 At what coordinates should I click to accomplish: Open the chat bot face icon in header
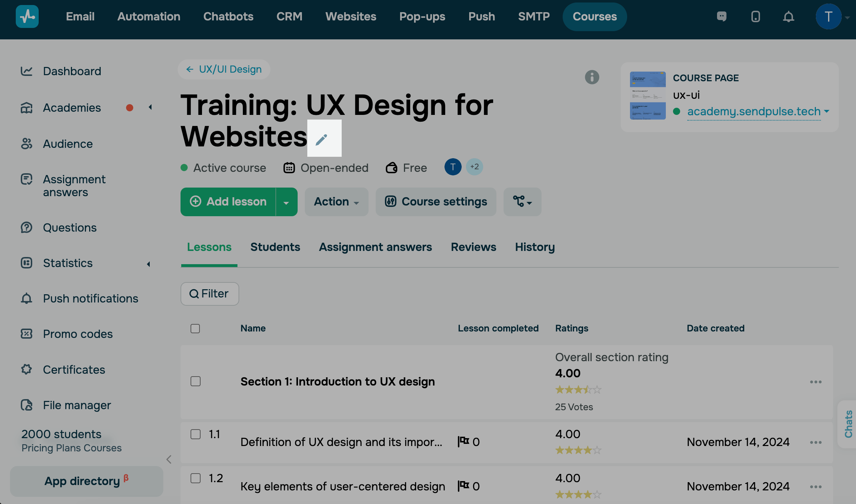click(722, 16)
